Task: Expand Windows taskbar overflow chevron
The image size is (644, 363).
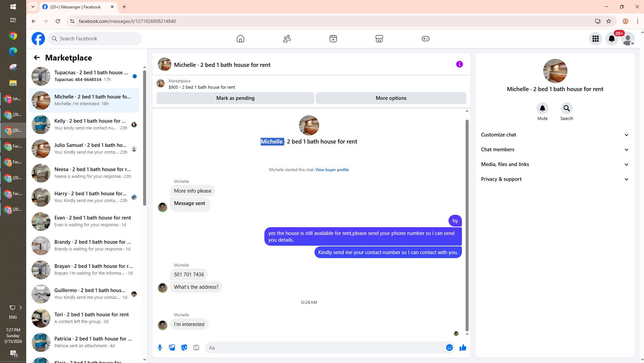Action: pyautogui.click(x=20, y=308)
